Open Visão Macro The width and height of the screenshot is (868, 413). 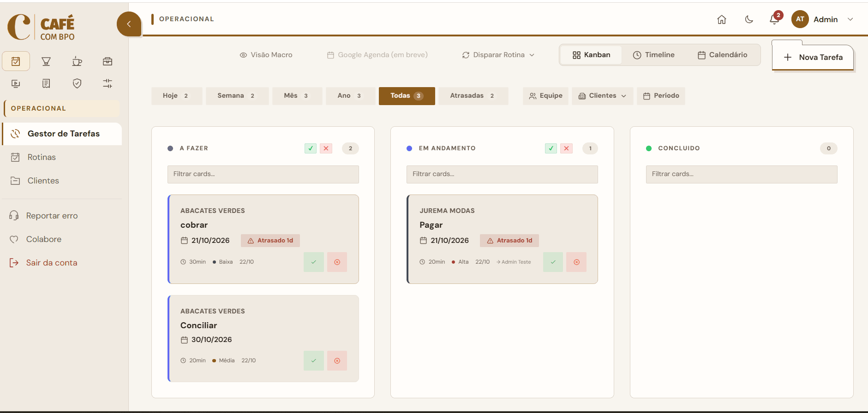(x=266, y=55)
